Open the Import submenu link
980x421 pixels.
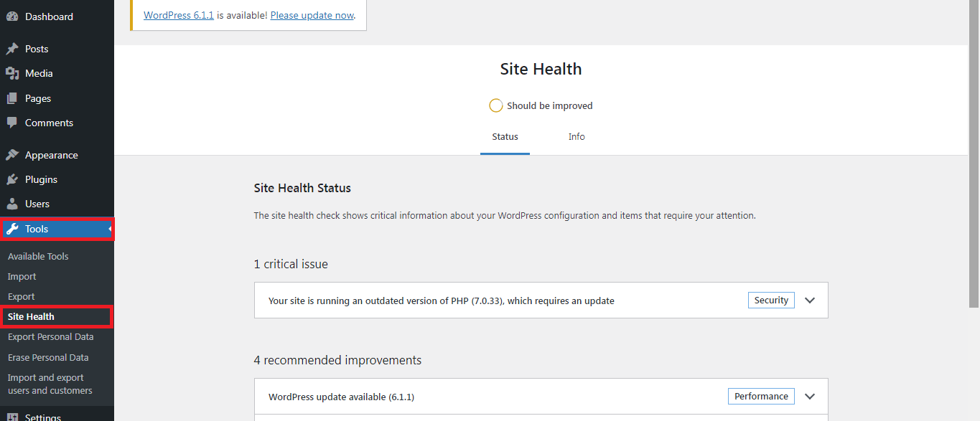point(22,276)
